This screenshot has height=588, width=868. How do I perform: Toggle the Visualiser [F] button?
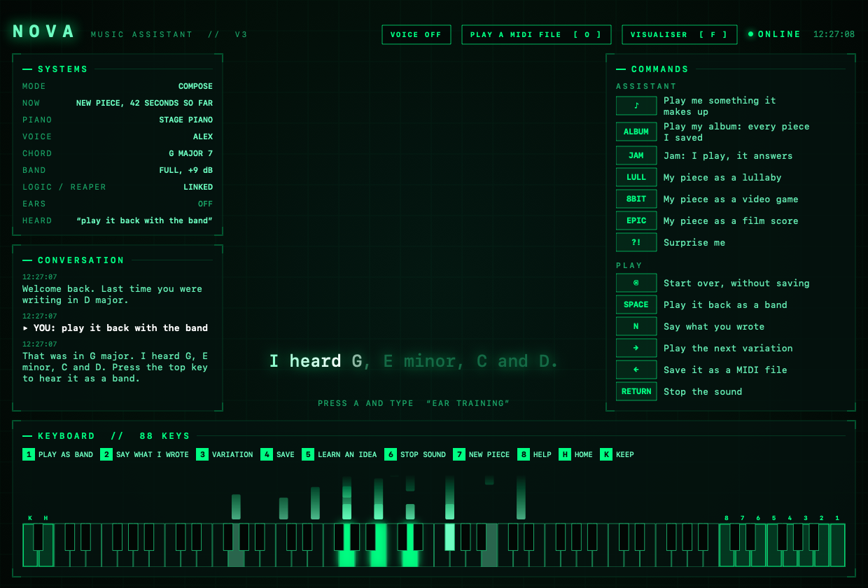point(679,34)
